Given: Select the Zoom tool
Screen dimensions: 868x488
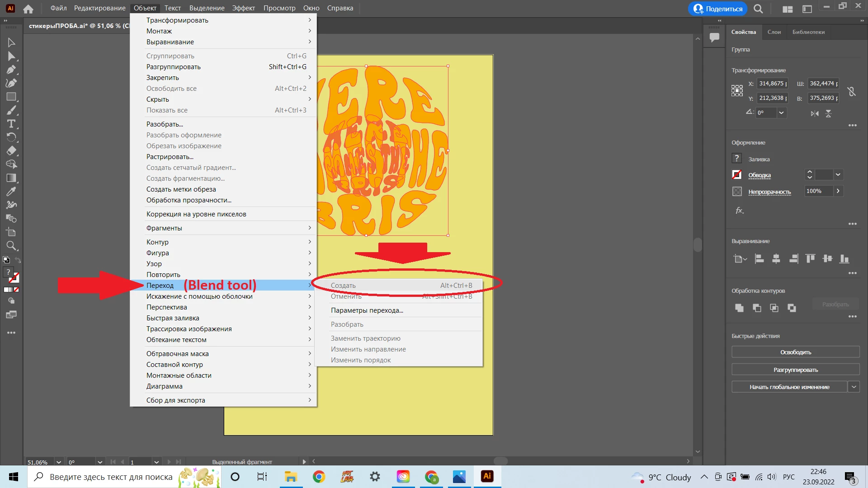Looking at the screenshot, I should [11, 246].
